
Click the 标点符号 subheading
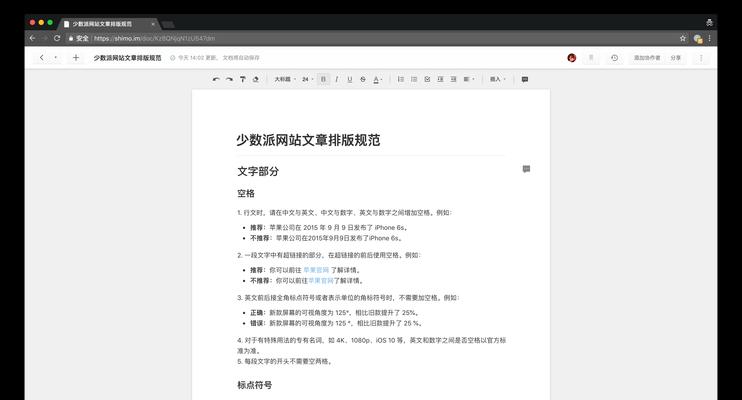coord(255,385)
